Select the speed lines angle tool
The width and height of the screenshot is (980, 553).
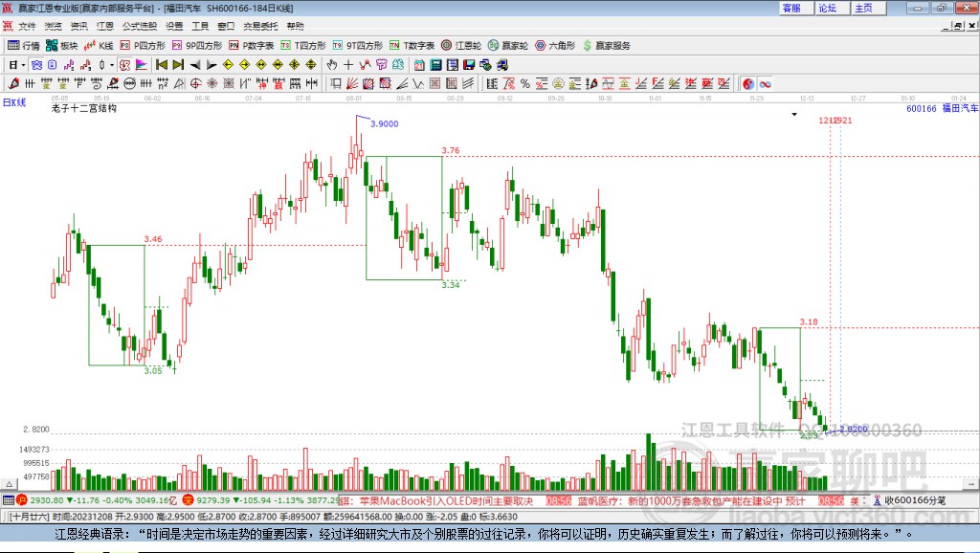(x=402, y=84)
